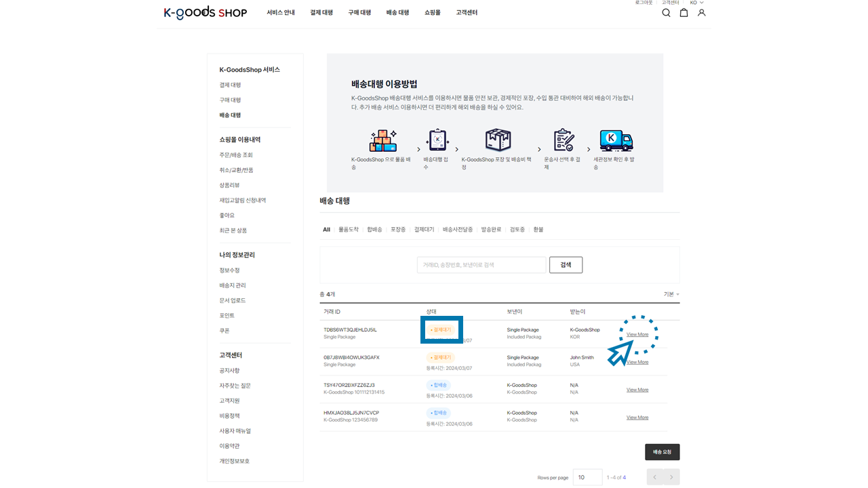This screenshot has width=868, height=488.
Task: Click the open box packaging icon
Action: click(x=498, y=140)
